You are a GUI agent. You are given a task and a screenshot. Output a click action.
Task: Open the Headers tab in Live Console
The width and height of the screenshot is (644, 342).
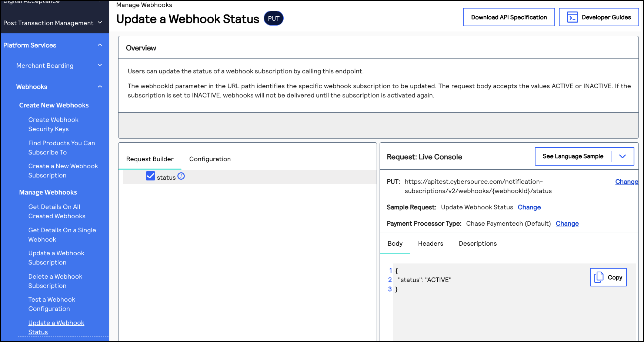[x=430, y=243]
